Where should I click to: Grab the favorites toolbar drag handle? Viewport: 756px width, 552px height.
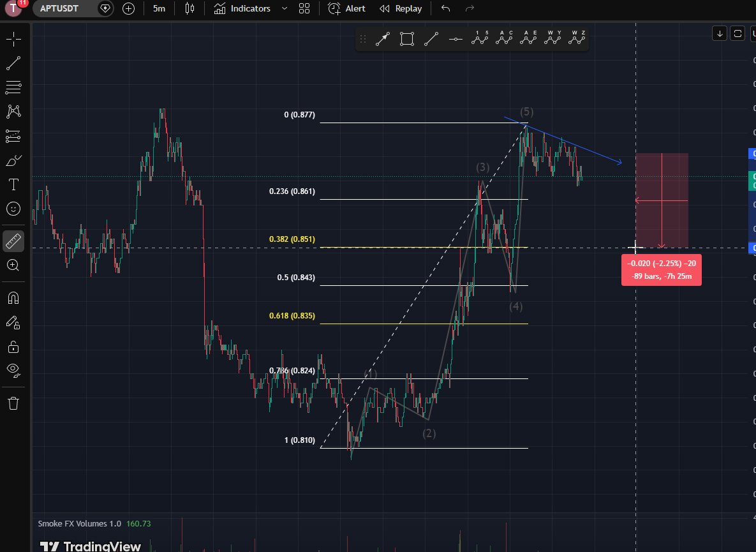pos(363,39)
